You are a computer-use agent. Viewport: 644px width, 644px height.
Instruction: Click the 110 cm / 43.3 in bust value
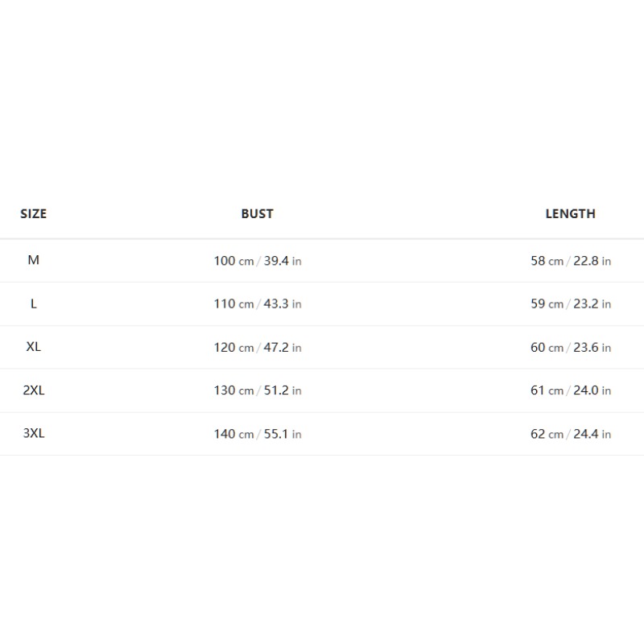click(x=258, y=304)
